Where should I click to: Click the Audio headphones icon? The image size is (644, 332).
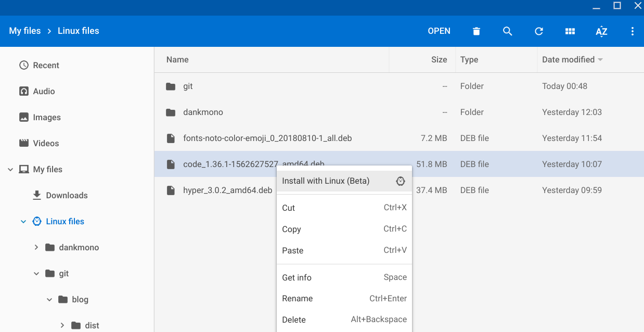(23, 91)
